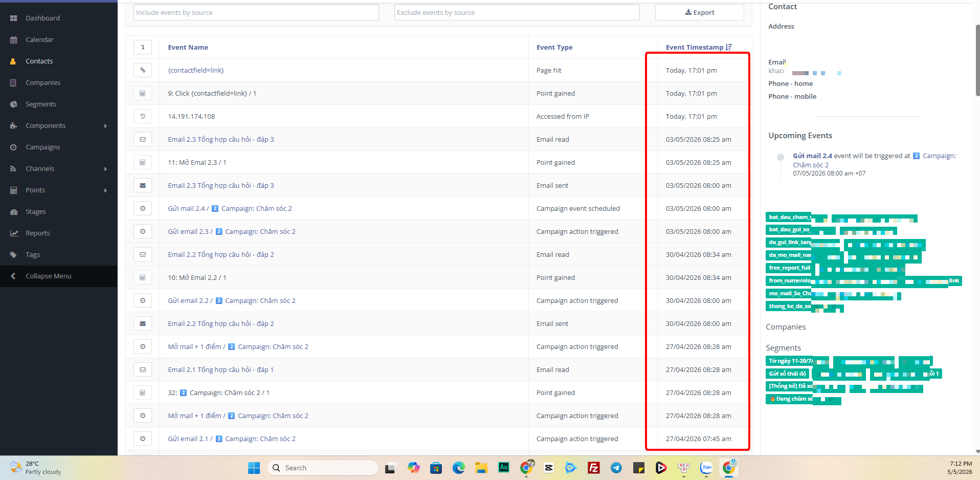Expand the Channels submenu arrow
Screen dimensions: 980x480
tap(105, 169)
